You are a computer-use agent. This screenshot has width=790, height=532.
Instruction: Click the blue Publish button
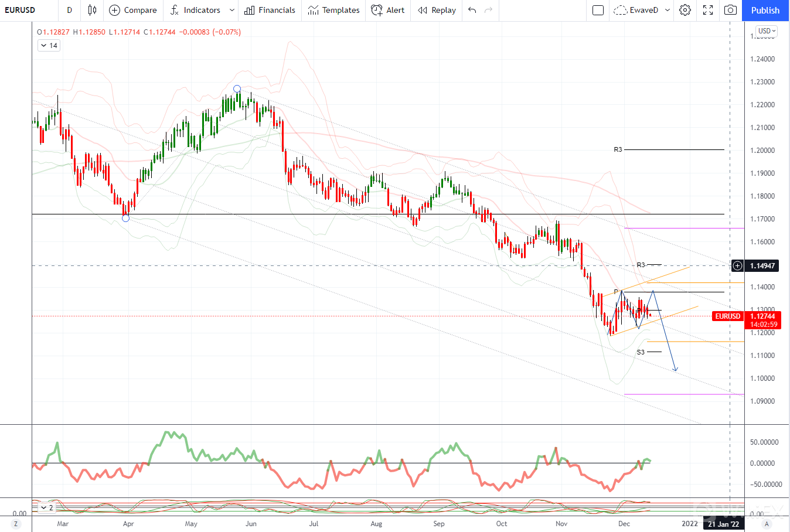[765, 10]
